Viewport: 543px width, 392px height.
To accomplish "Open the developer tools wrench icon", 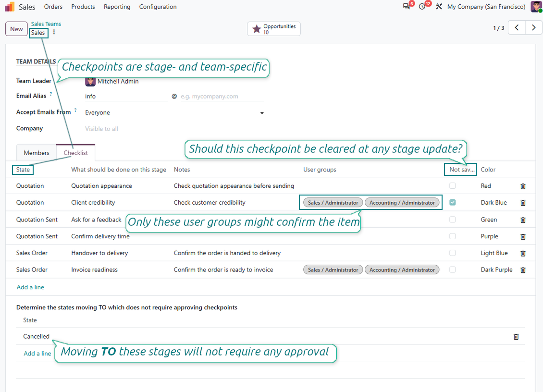I will click(439, 7).
